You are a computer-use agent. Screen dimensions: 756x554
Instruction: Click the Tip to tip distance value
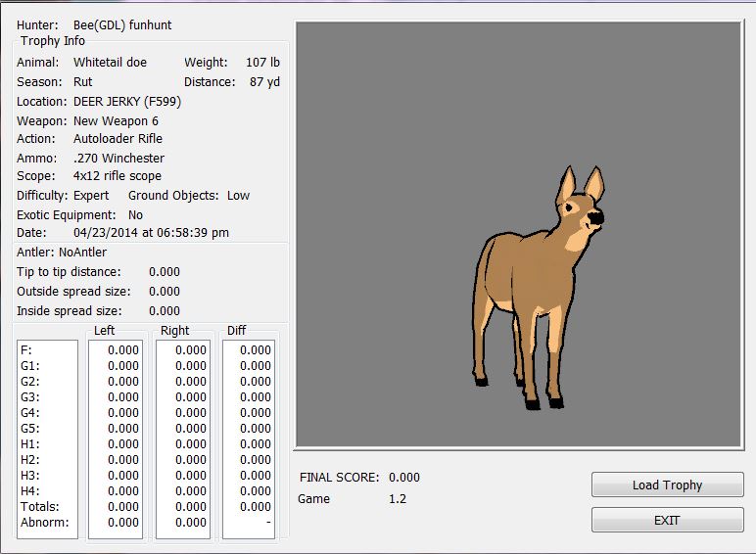165,271
